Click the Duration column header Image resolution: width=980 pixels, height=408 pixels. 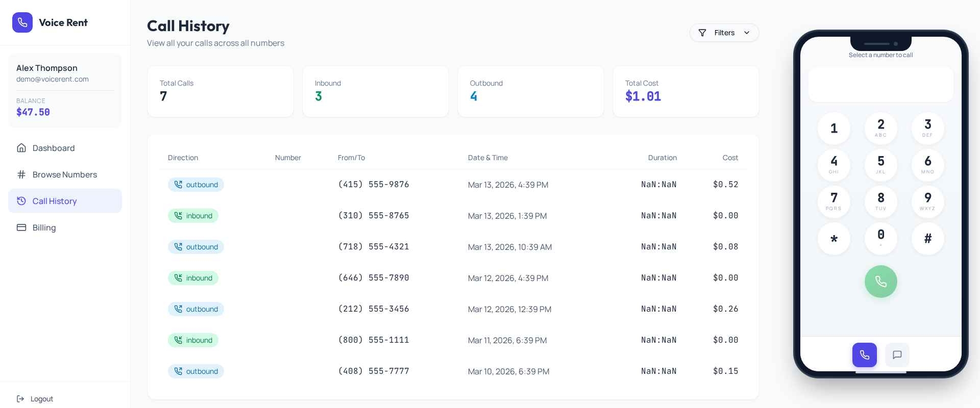pos(662,158)
